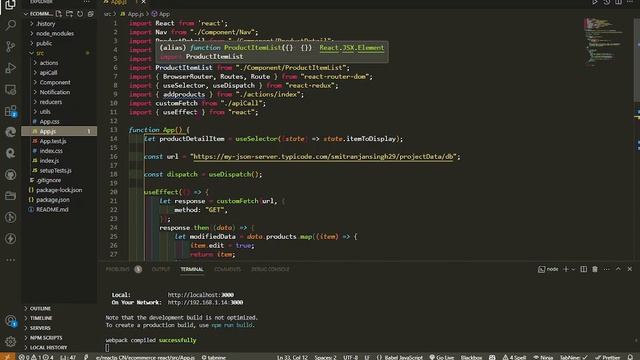The height and width of the screenshot is (360, 640).
Task: Expand the OUTLINE section
Action: click(x=40, y=309)
